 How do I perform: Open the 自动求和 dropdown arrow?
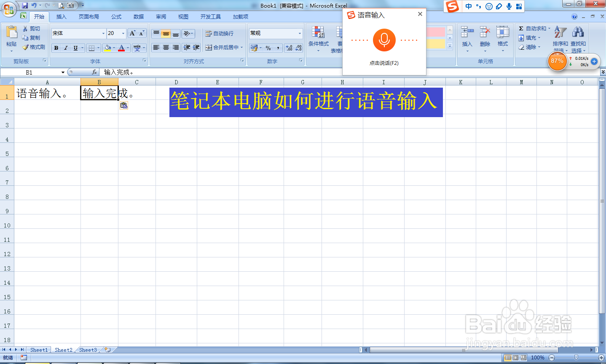(x=549, y=29)
